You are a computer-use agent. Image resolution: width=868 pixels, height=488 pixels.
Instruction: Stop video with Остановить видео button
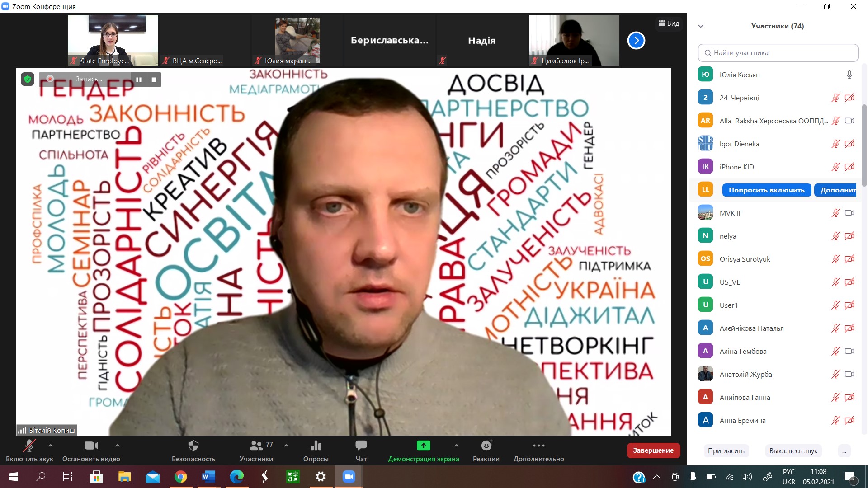[x=91, y=450]
